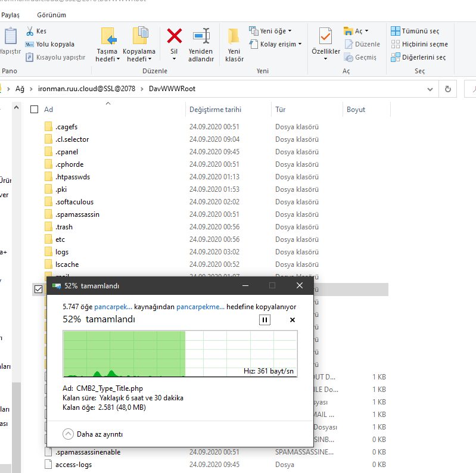This screenshot has width=476, height=473.
Task: Refresh the folder with the reload icon
Action: pyautogui.click(x=447, y=89)
